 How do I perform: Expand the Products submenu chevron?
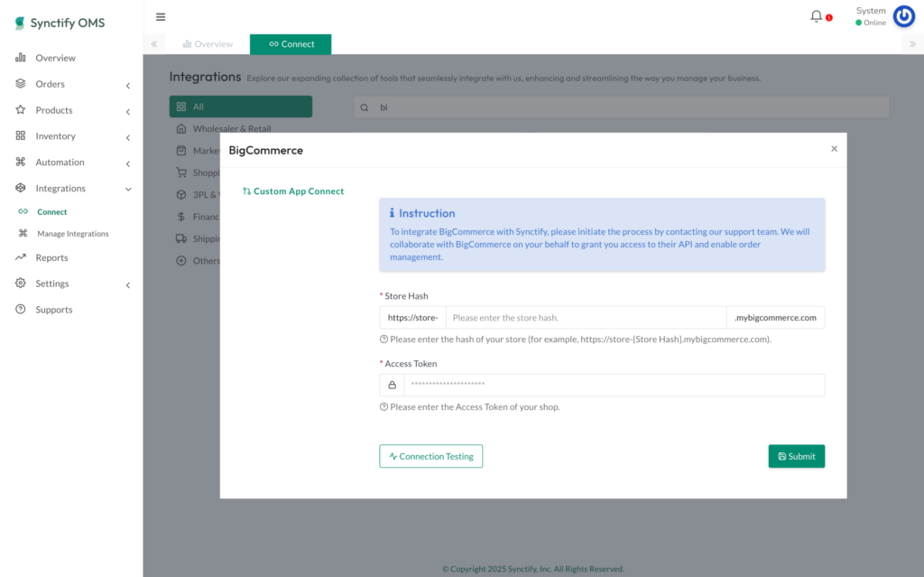coord(128,111)
